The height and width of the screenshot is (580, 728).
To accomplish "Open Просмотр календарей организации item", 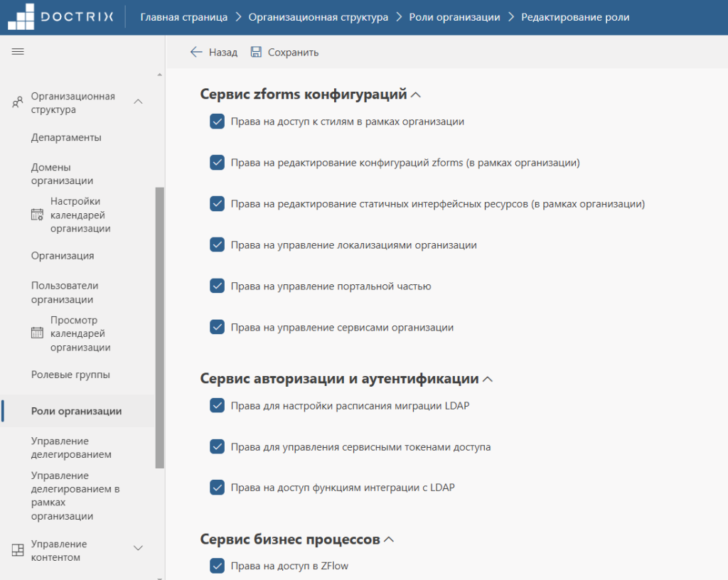I will [x=80, y=333].
